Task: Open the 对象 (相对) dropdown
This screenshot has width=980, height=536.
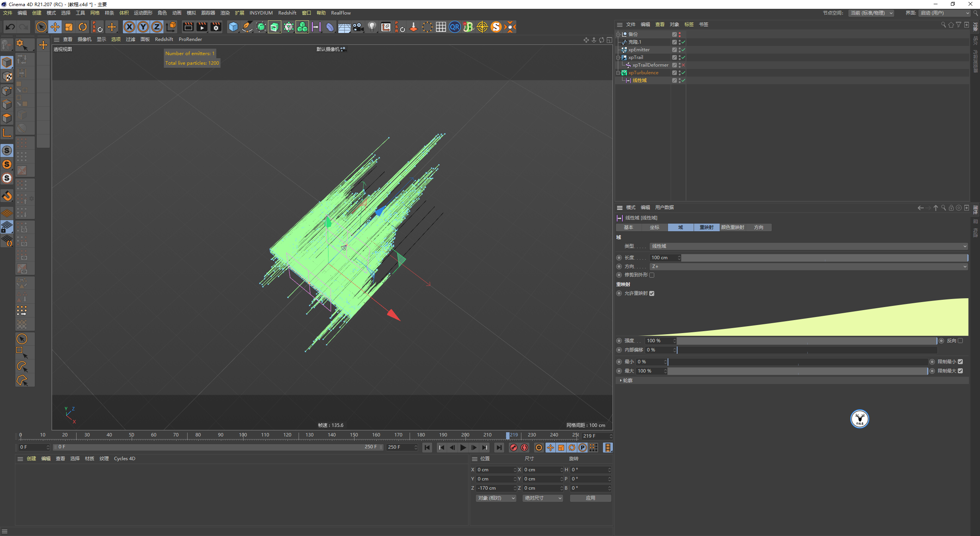Action: [496, 498]
